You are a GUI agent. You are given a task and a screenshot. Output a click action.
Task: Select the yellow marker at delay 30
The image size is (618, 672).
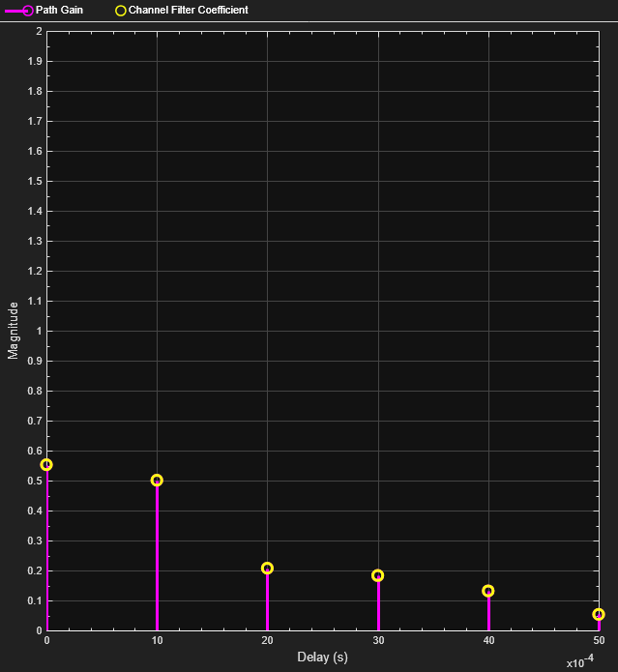coord(377,575)
